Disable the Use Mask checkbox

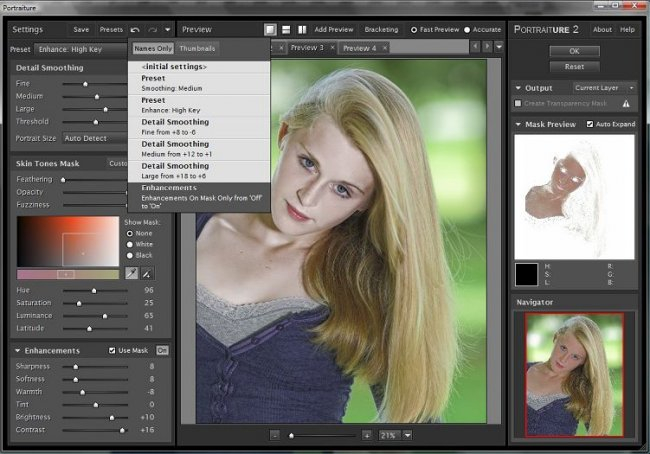click(x=112, y=351)
